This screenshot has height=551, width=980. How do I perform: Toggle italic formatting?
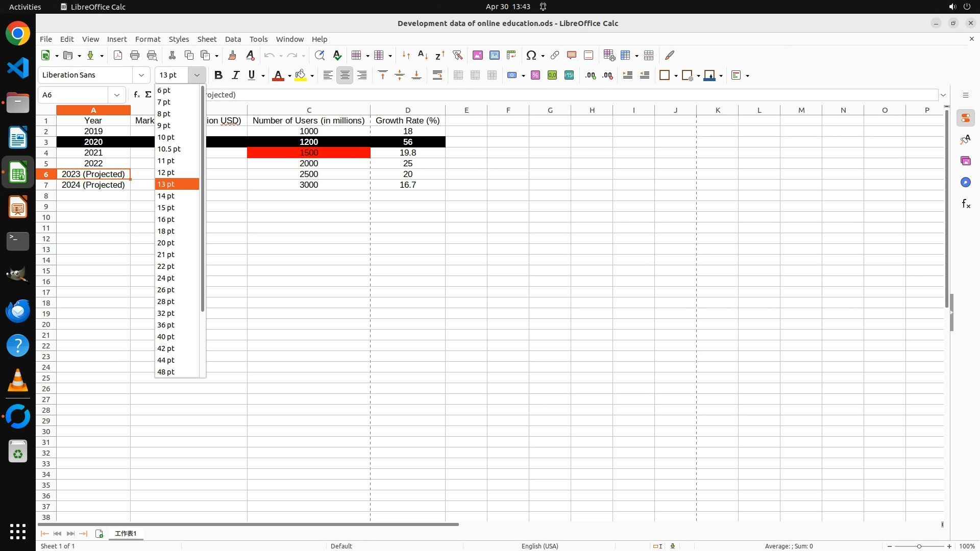pos(235,75)
